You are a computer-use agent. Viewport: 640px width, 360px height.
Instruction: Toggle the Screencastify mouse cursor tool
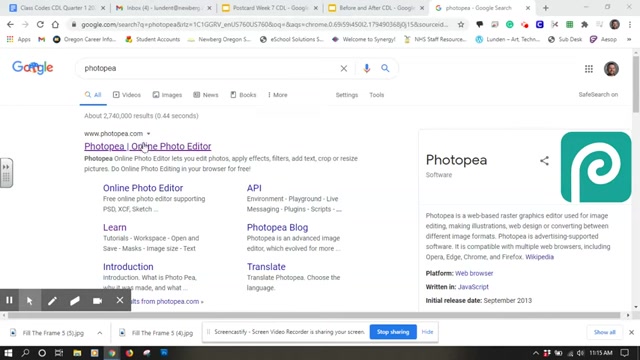[29, 301]
